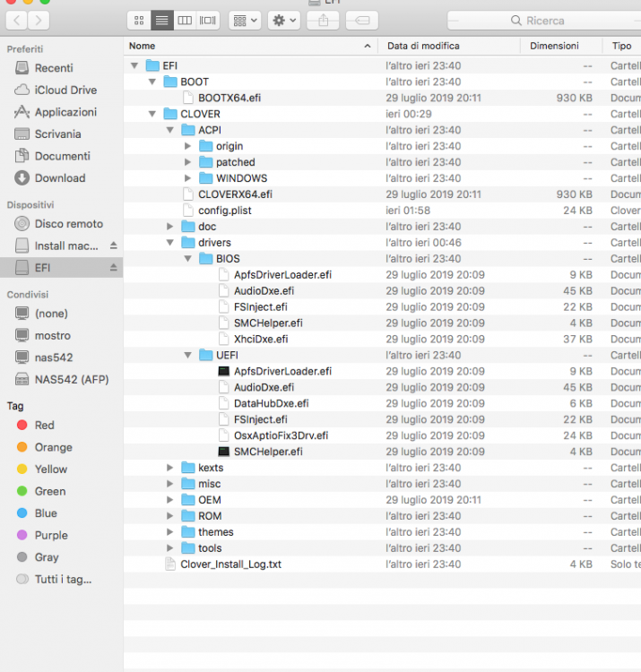Sort by the Tipo column header

pos(621,46)
